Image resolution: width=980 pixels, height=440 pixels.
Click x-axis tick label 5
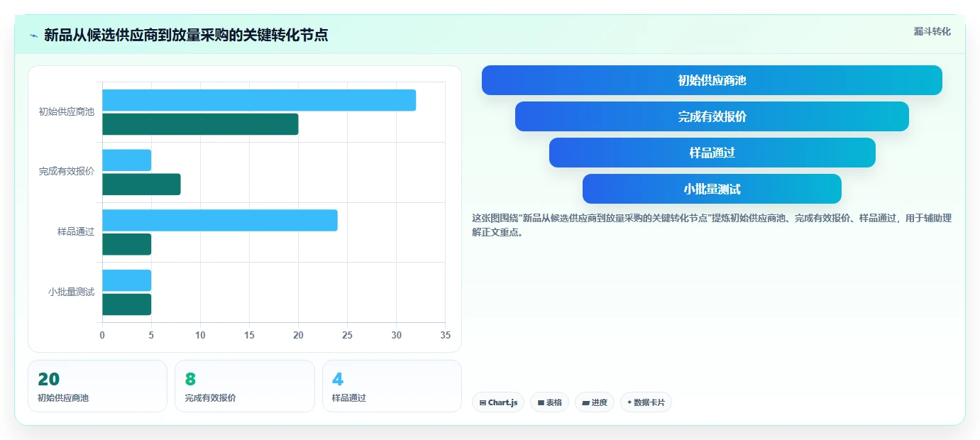tap(151, 335)
